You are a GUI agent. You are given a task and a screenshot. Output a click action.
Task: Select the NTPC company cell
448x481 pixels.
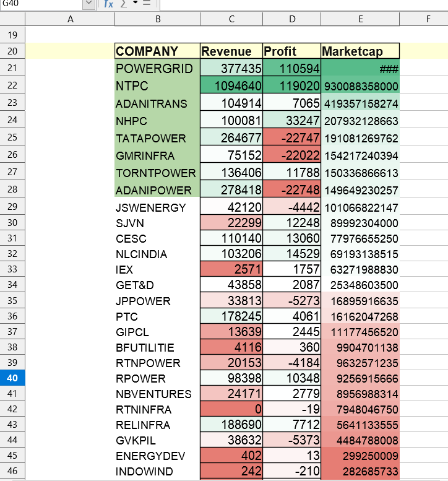157,85
